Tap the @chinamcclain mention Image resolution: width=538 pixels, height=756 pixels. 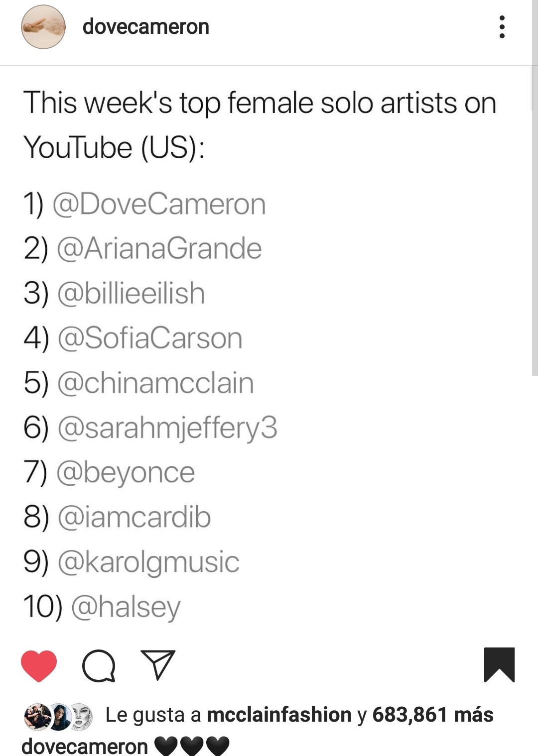[155, 383]
